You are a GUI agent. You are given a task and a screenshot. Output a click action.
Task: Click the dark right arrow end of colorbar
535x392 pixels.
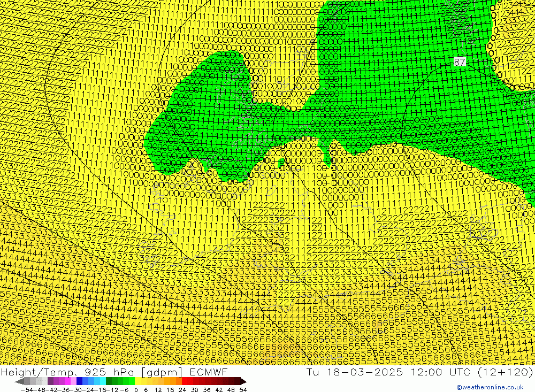click(x=243, y=381)
